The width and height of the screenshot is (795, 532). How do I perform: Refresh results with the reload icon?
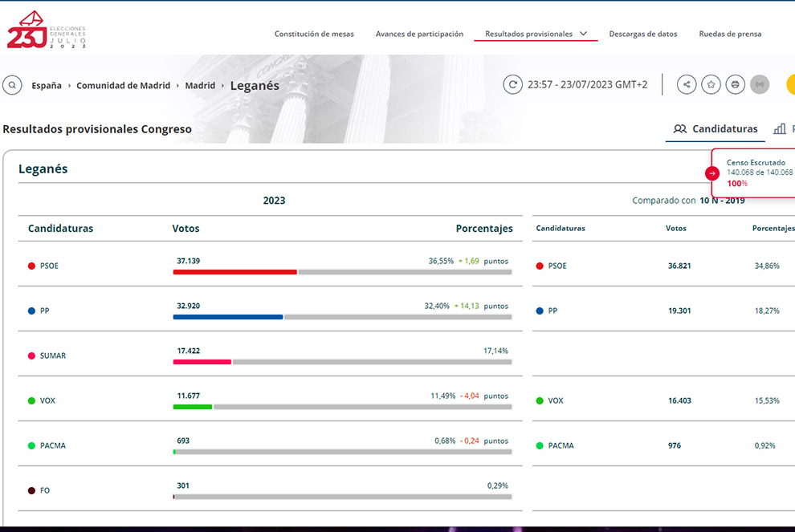(x=512, y=84)
